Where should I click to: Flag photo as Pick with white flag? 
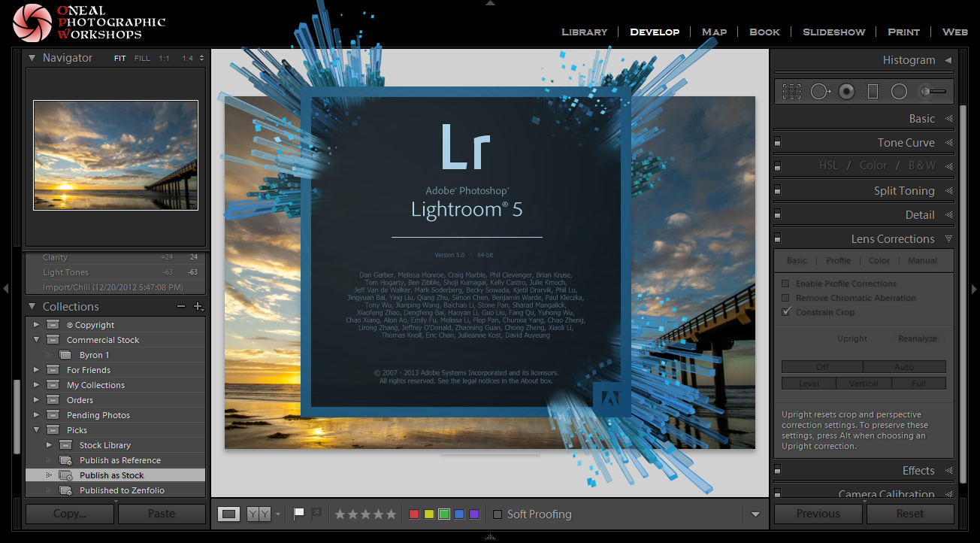(299, 514)
